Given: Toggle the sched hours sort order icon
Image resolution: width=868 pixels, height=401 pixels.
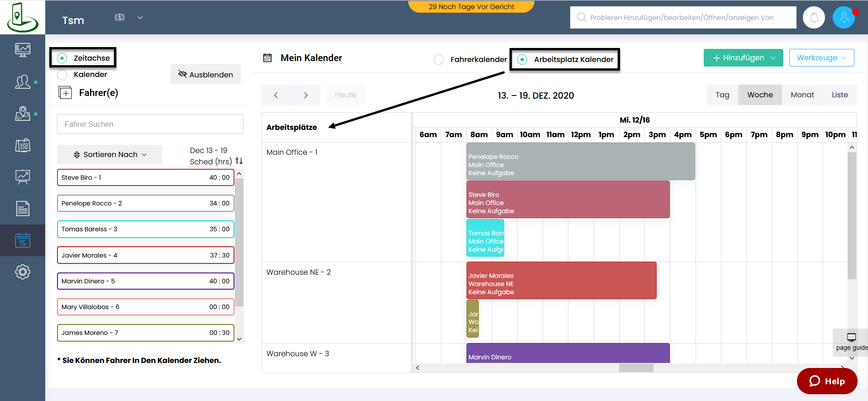Looking at the screenshot, I should tap(239, 161).
